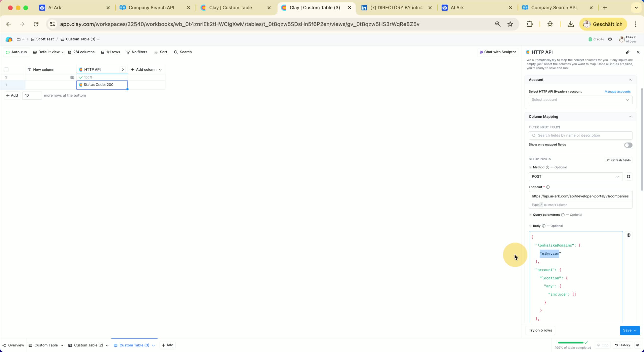The image size is (644, 352).
Task: Click the Clay logo home icon
Action: (9, 39)
